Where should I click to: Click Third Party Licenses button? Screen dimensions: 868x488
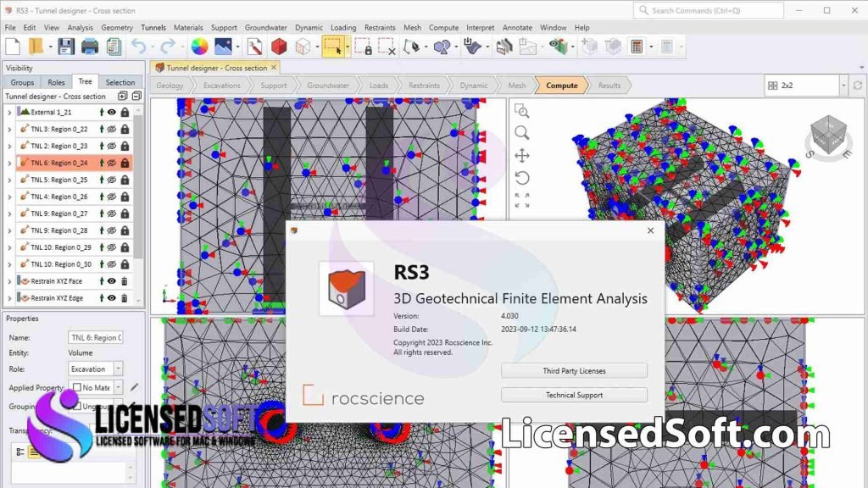(574, 371)
